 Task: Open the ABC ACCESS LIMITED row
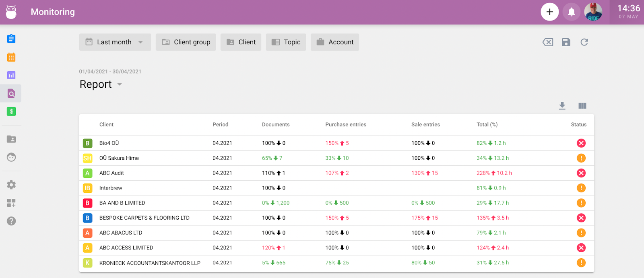[336, 248]
